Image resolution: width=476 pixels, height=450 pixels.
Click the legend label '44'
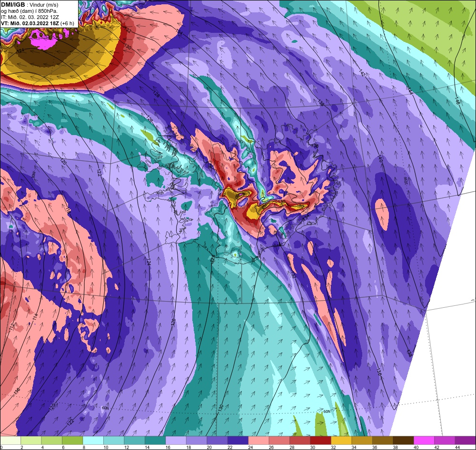[x=456, y=447]
